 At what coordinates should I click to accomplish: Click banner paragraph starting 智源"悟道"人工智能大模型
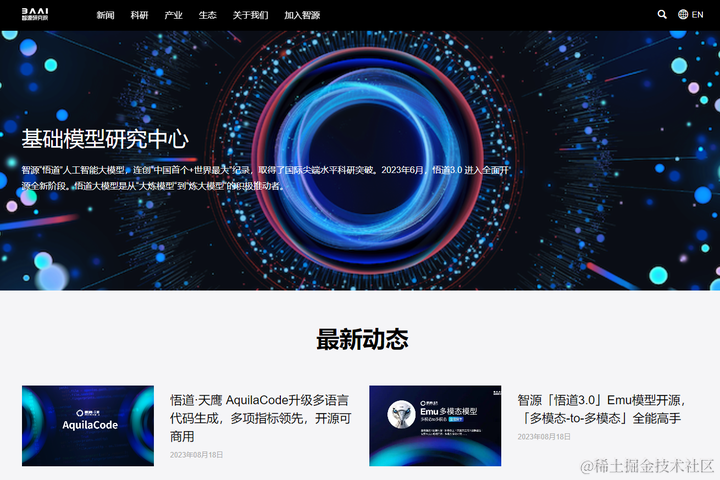tap(265, 178)
